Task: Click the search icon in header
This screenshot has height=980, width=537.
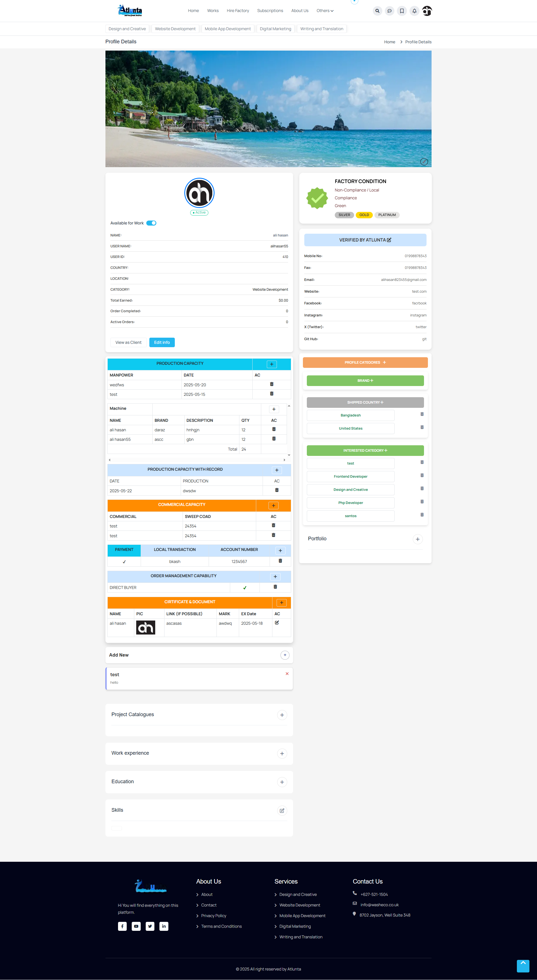Action: [377, 11]
